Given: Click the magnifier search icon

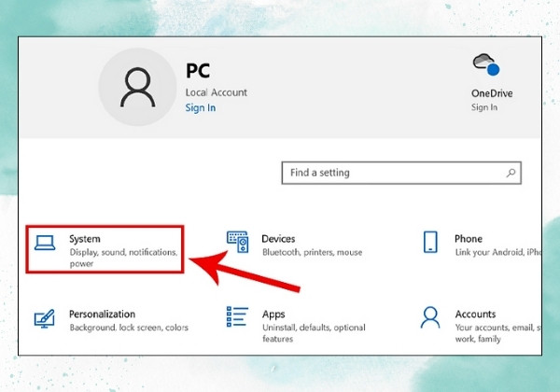Looking at the screenshot, I should [511, 174].
